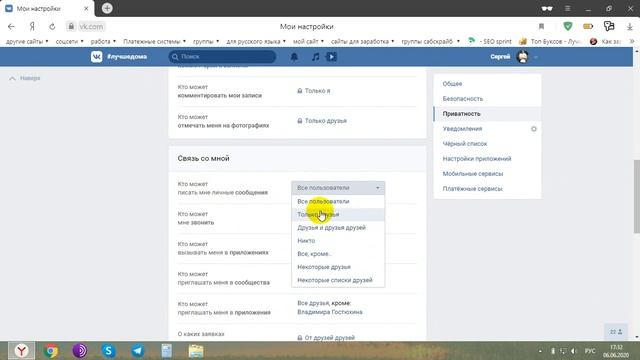Choose Все, кроме... option
This screenshot has height=360, width=640.
point(338,253)
